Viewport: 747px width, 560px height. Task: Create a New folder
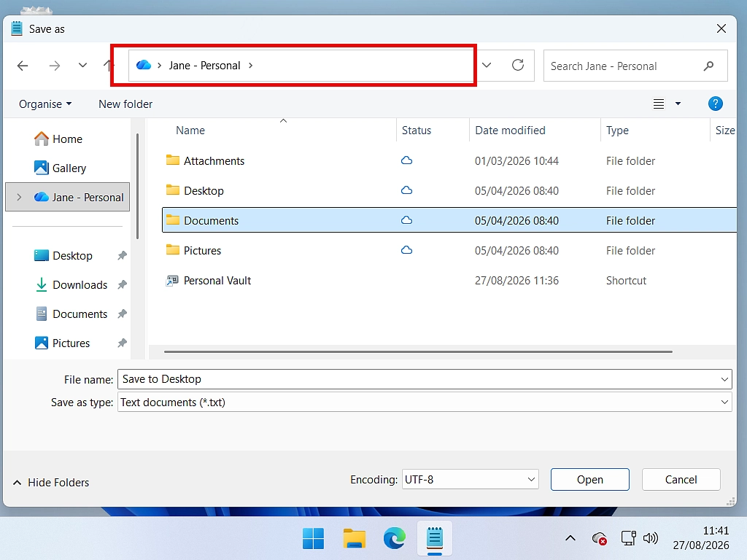(x=125, y=104)
